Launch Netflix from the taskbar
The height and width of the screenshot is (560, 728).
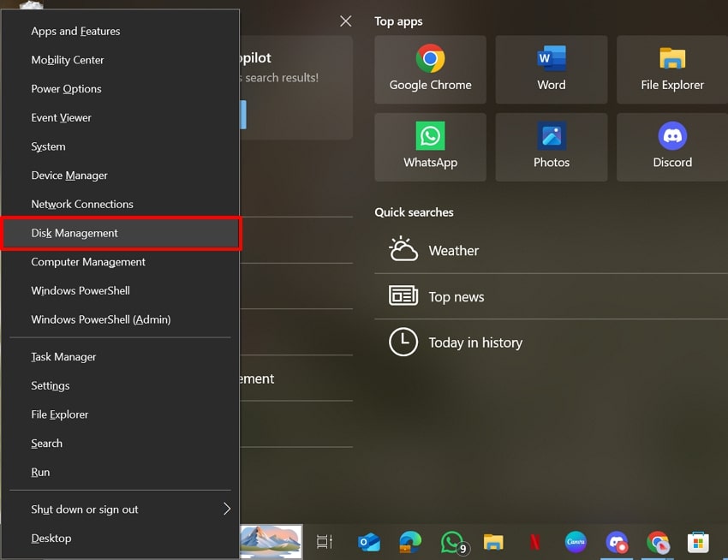534,542
